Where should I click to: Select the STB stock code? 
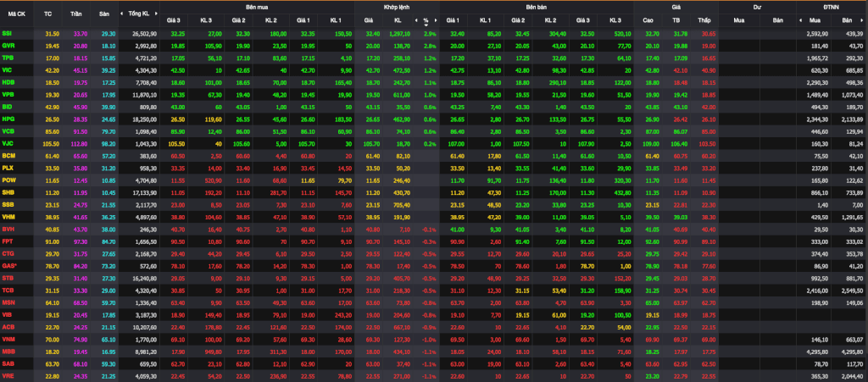(8, 277)
